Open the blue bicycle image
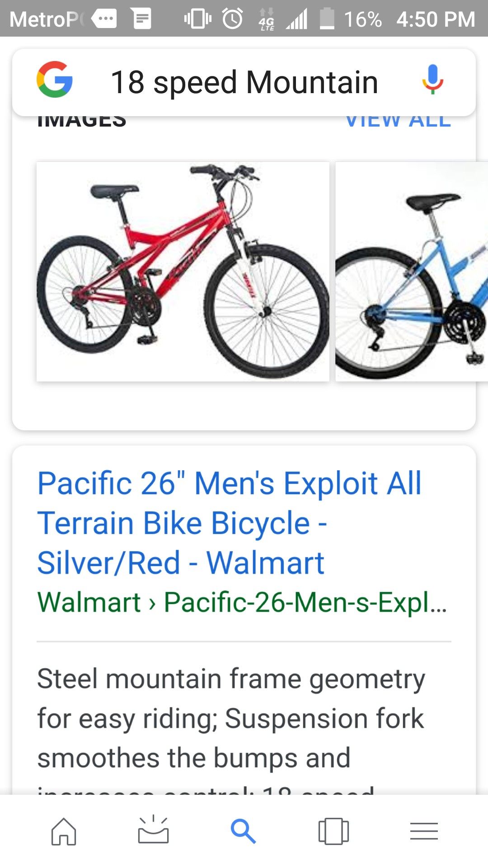Screen dimensions: 488x868 pyautogui.click(x=412, y=271)
